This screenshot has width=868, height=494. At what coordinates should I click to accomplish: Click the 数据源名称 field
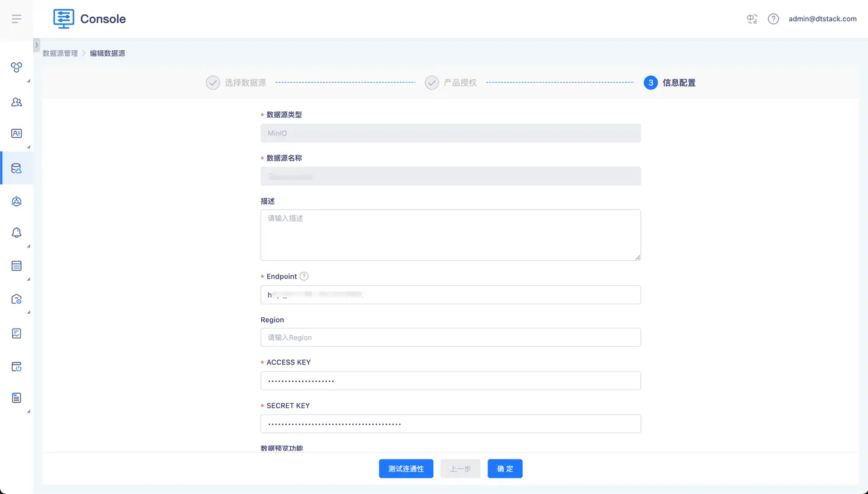(450, 176)
